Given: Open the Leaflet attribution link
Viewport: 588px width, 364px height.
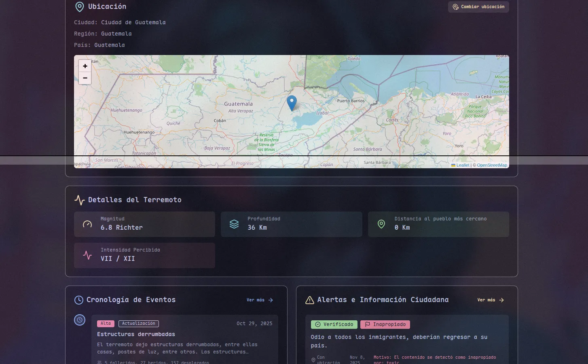Looking at the screenshot, I should pos(463,165).
